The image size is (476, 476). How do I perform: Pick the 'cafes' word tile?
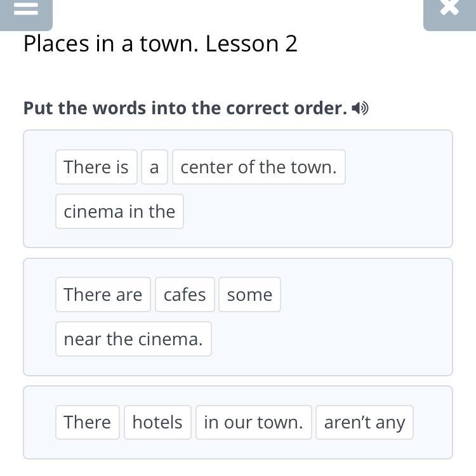pos(185,294)
